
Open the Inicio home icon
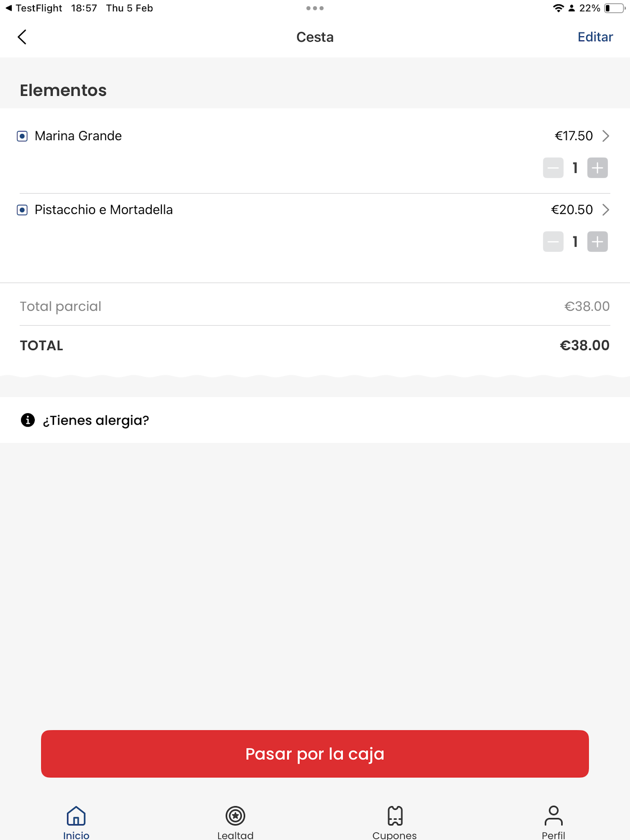tap(76, 815)
